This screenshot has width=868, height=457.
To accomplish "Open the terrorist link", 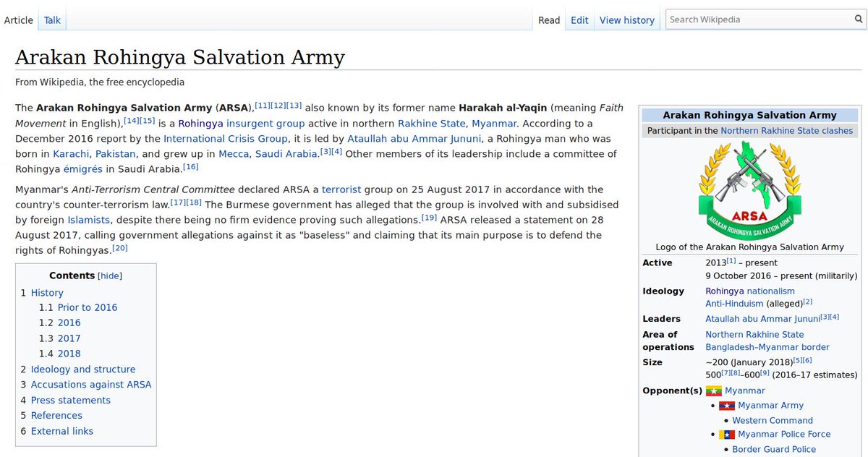I will click(x=341, y=189).
